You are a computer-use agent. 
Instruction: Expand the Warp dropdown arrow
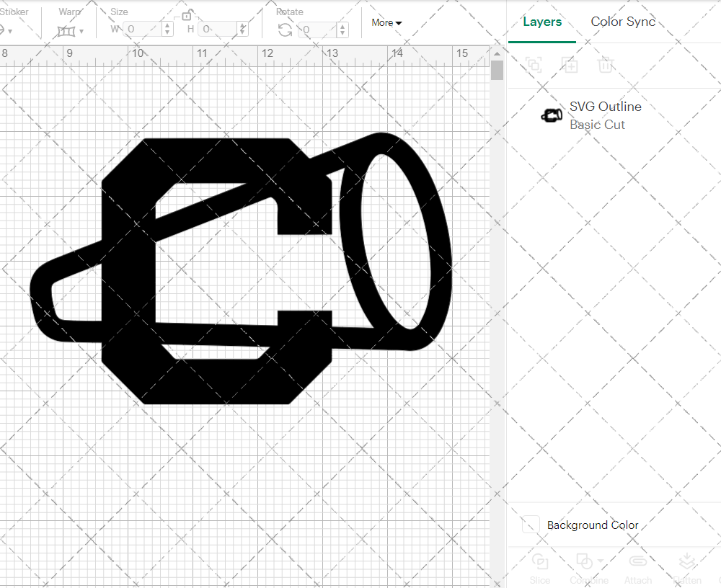(x=81, y=31)
